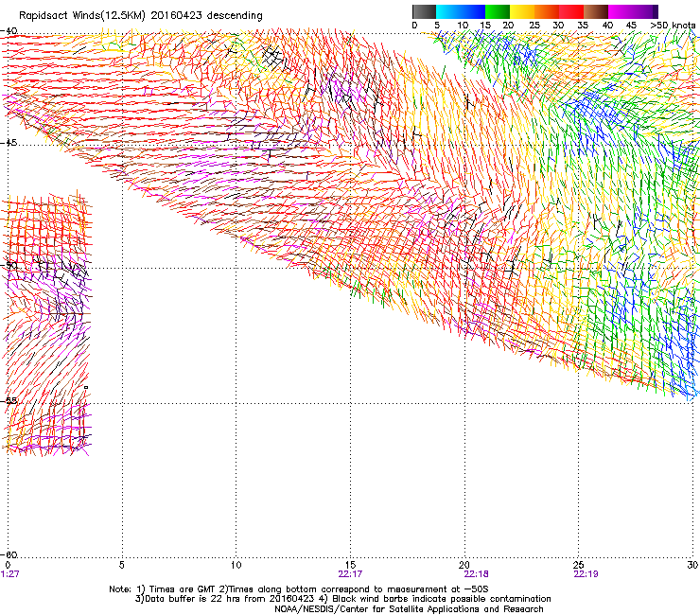Click the '25' longitude label on bottom axis

coord(578,565)
